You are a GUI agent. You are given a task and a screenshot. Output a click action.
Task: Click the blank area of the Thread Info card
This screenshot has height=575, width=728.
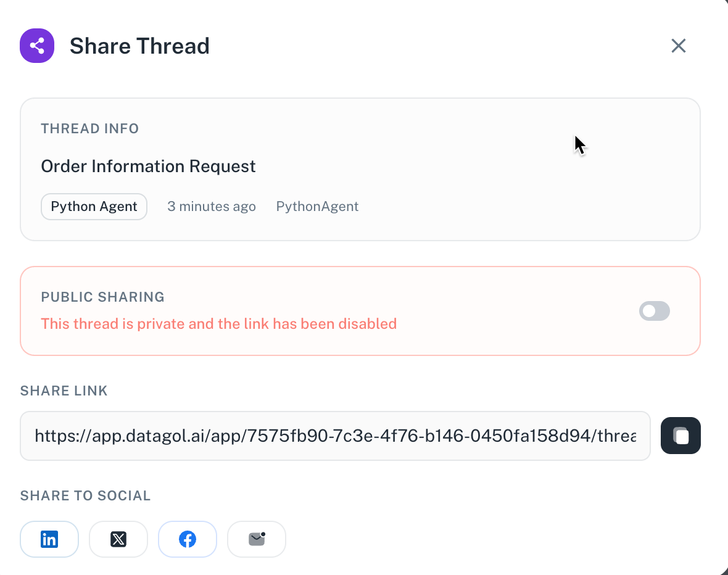tap(494, 185)
